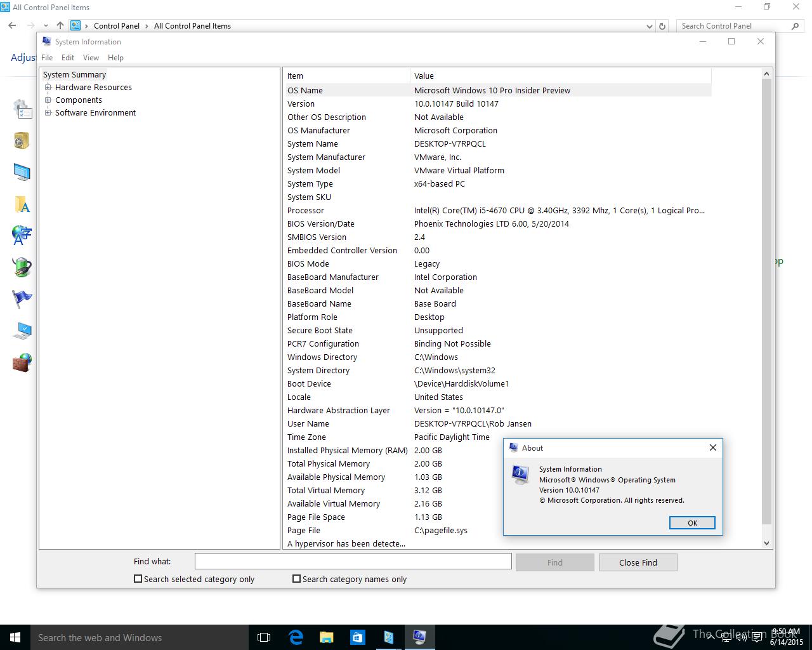Open the View menu
The image size is (812, 650).
91,57
